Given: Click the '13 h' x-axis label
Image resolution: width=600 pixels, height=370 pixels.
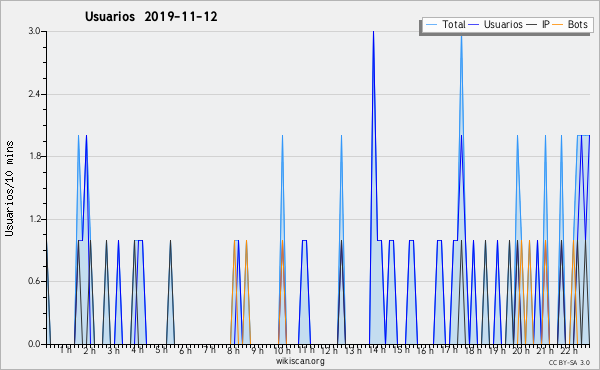Looking at the screenshot, I should (353, 350).
